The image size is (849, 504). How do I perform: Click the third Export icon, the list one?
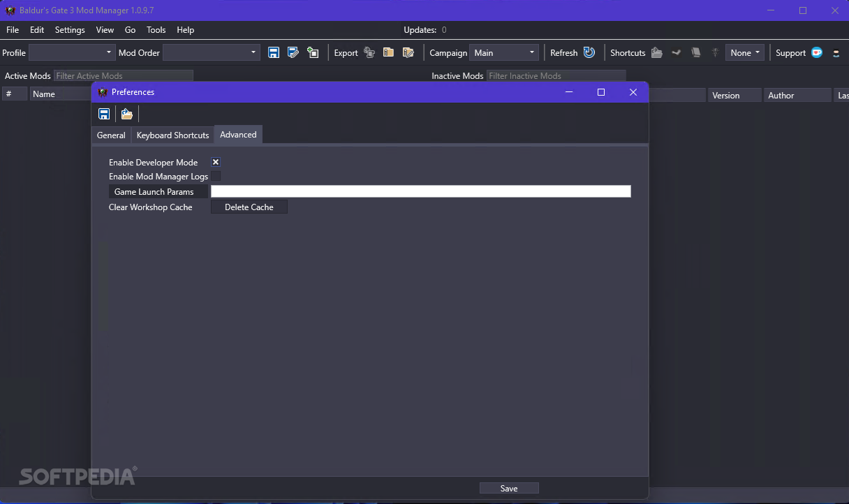[x=408, y=52]
